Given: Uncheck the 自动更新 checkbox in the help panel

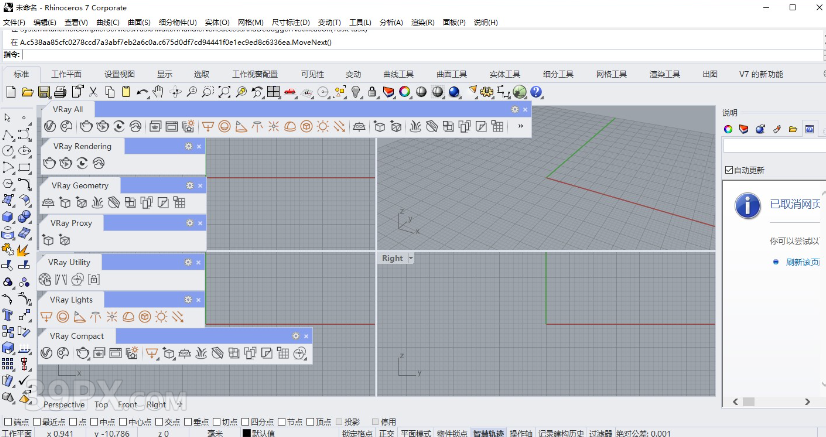Looking at the screenshot, I should pos(728,170).
